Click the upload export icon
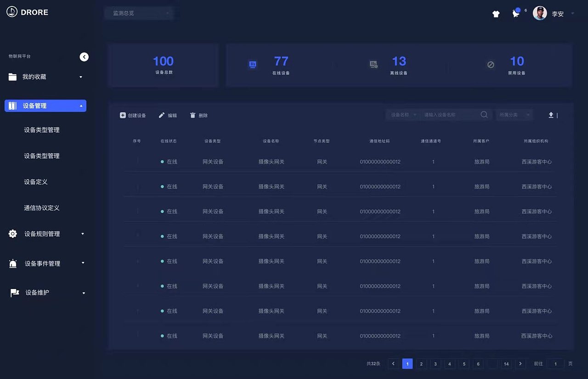588x379 pixels. coord(551,115)
